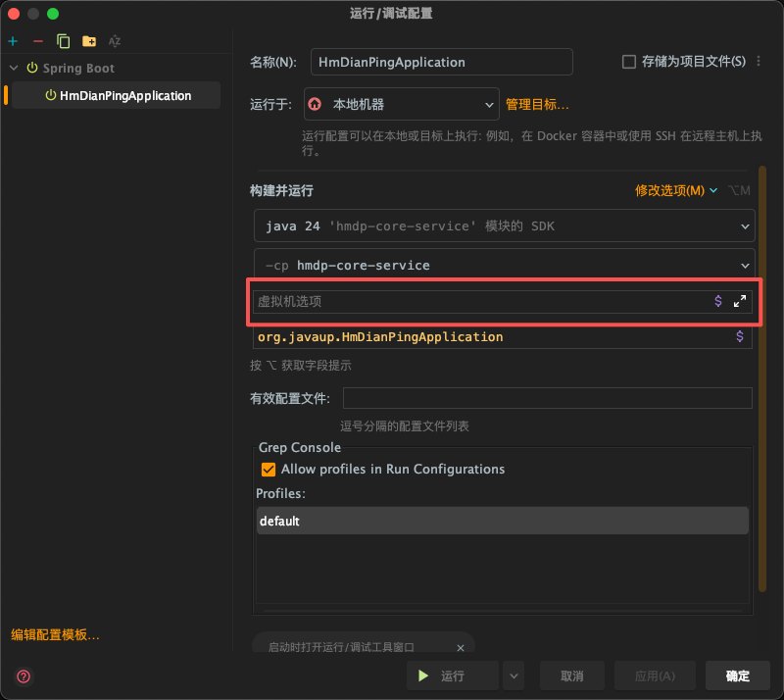Image resolution: width=784 pixels, height=700 pixels.
Task: Disable Allow profiles in Run Configurations
Action: point(268,469)
